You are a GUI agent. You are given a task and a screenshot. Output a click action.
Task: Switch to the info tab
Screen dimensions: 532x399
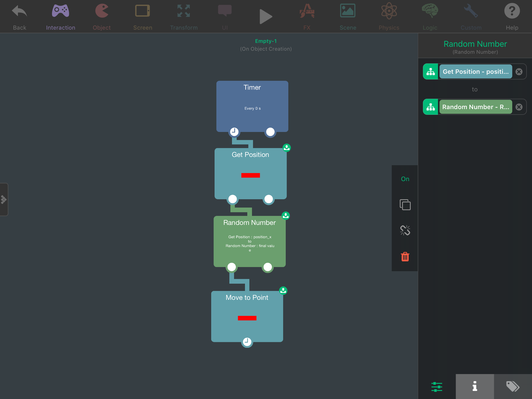(475, 386)
